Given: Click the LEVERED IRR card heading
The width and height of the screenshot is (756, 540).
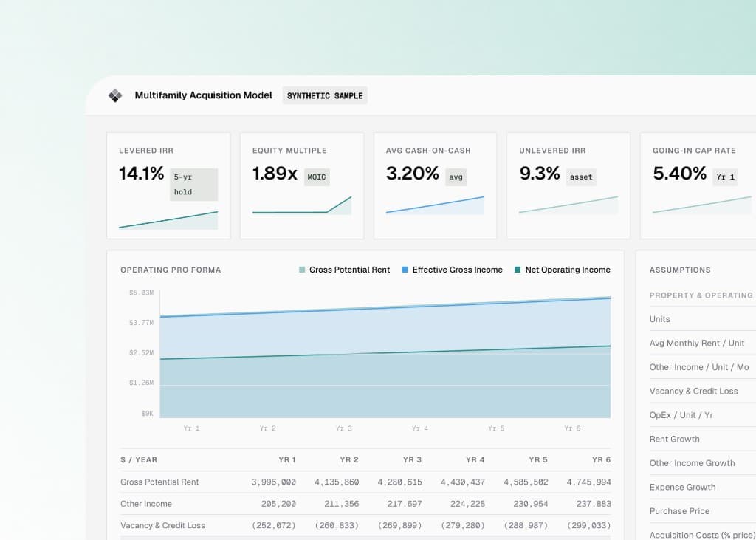Looking at the screenshot, I should coord(146,151).
